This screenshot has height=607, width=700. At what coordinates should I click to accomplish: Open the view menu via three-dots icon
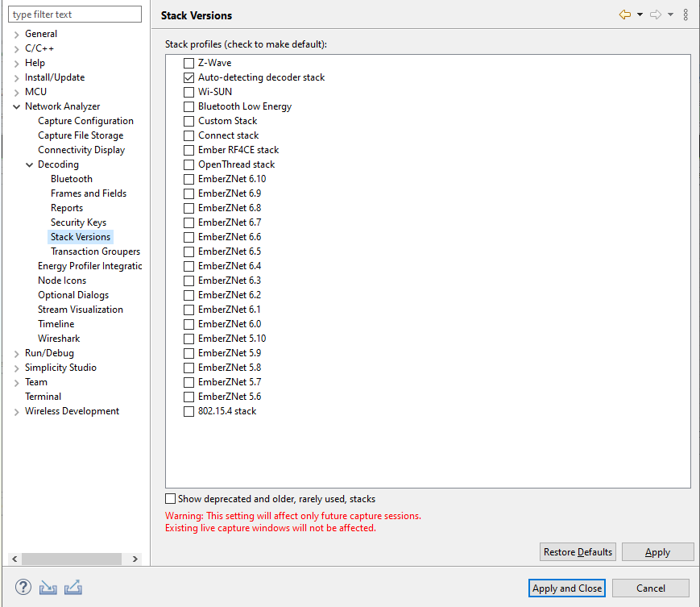coord(686,14)
